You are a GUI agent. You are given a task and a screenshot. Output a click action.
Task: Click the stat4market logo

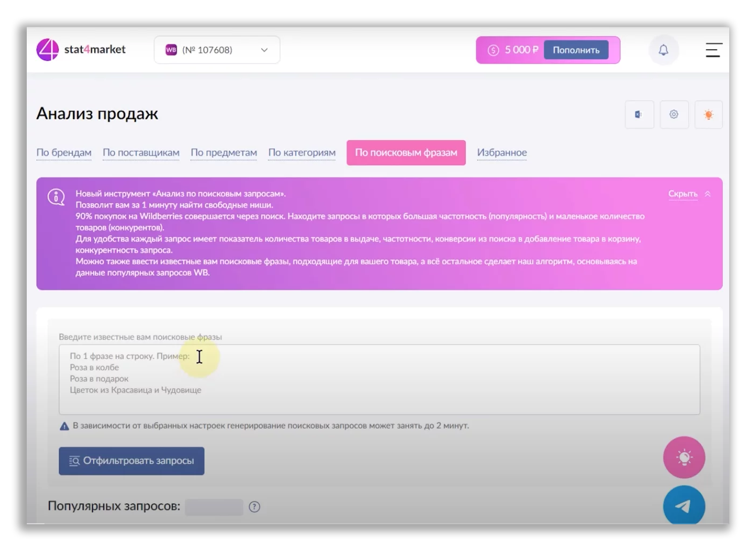pyautogui.click(x=81, y=50)
